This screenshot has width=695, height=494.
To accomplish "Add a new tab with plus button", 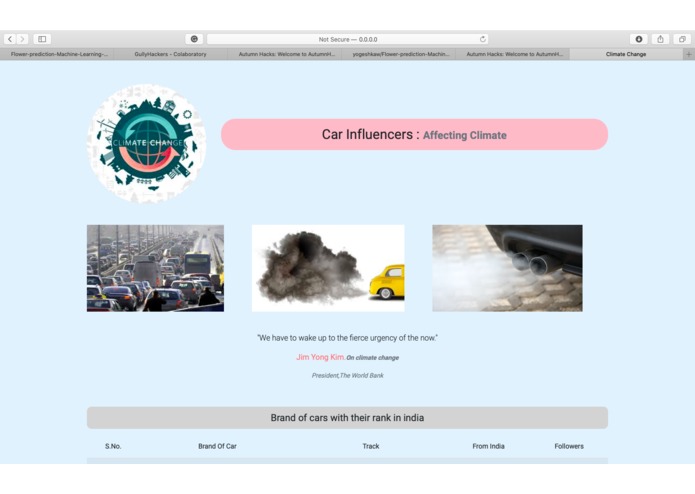I will coord(689,54).
